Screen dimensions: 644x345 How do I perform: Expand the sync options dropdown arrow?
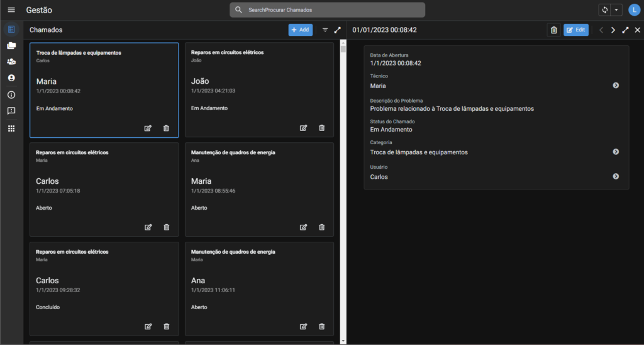[616, 10]
